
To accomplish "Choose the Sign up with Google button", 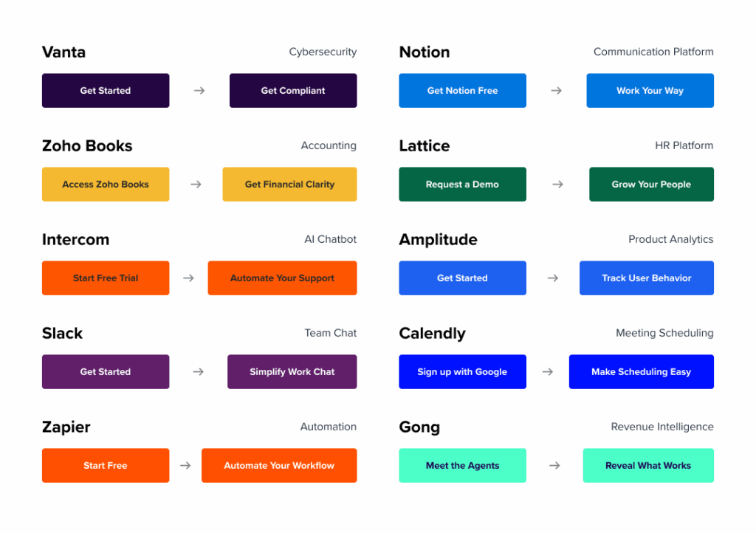I will click(462, 372).
